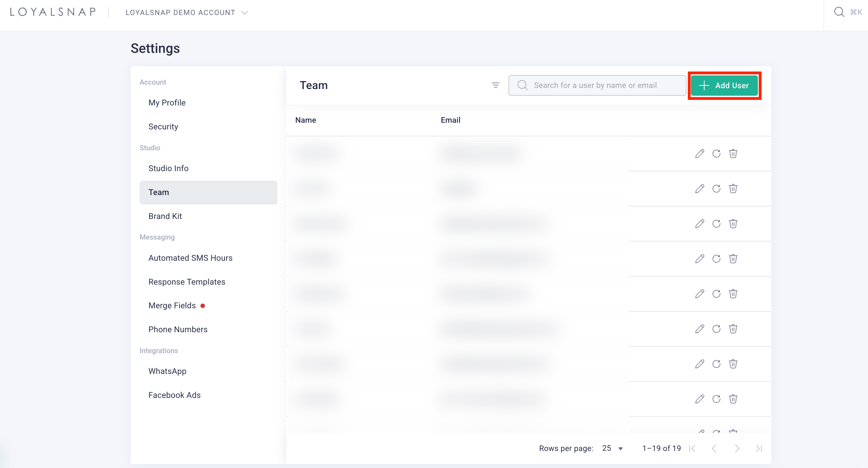The width and height of the screenshot is (868, 468).
Task: Click the circular arrow icon in the third user row
Action: pos(716,224)
